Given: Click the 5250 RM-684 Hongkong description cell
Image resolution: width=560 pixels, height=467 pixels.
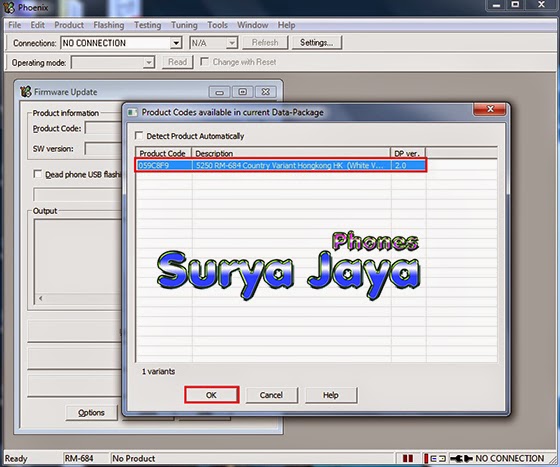Looking at the screenshot, I should coord(291,165).
